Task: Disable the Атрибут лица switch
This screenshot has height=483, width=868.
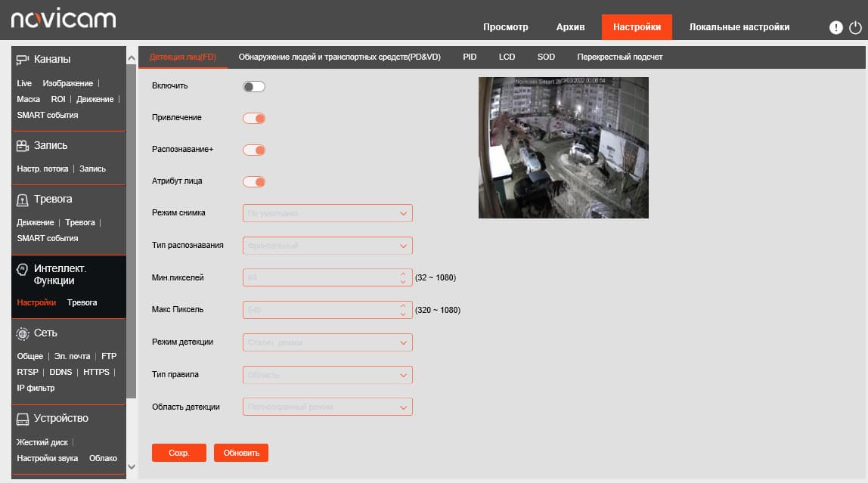Action: pyautogui.click(x=254, y=181)
